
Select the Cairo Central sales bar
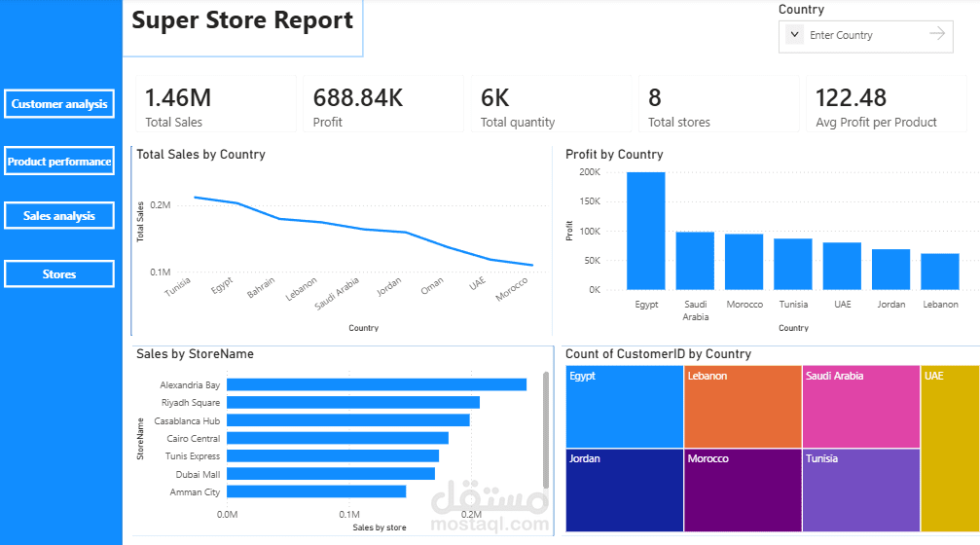(x=338, y=438)
